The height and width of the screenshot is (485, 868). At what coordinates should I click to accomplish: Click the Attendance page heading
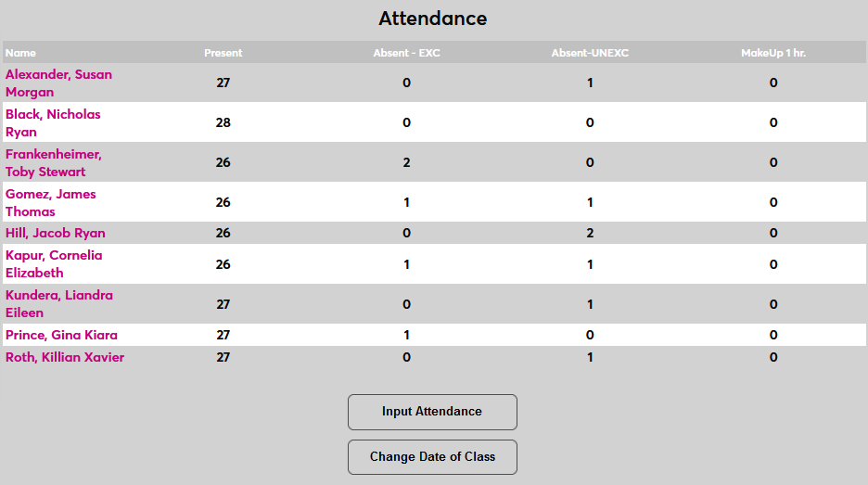point(432,19)
